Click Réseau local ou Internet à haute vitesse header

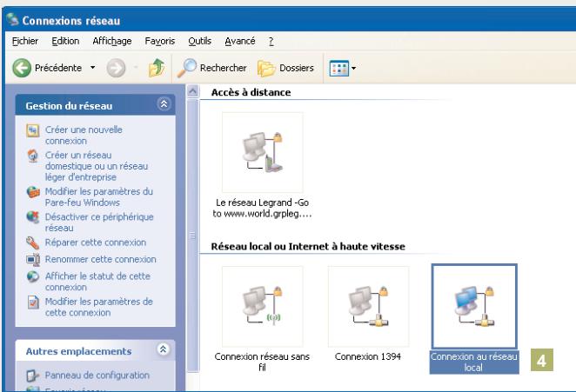308,246
